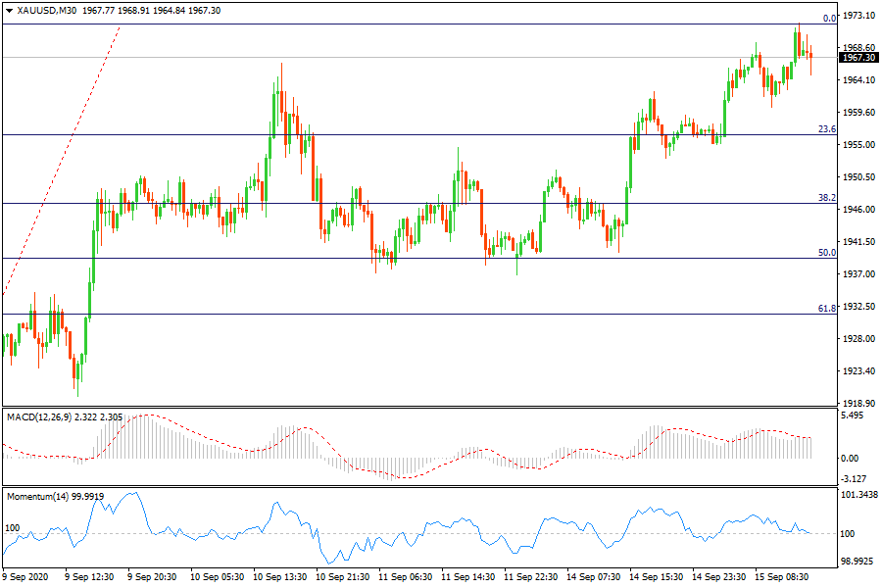Screen dimensions: 882x588
Task: Click the 9 Sep 2020 date on time axis
Action: click(x=26, y=577)
